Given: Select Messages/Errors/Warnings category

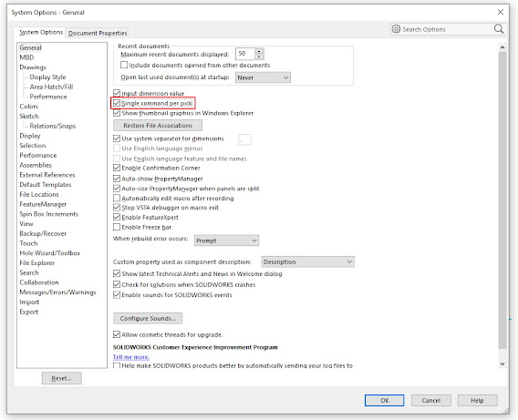Looking at the screenshot, I should pos(57,292).
